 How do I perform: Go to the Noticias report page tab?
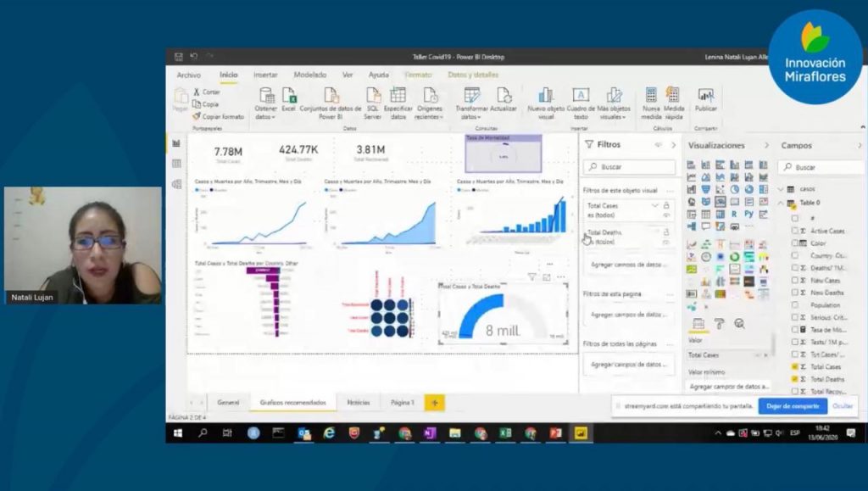point(359,403)
